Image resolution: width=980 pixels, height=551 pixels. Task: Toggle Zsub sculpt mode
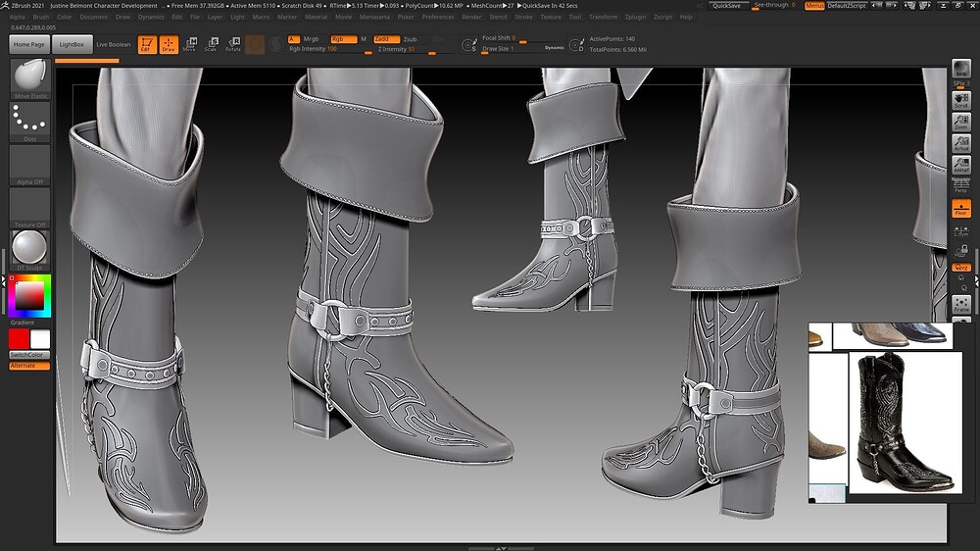click(410, 39)
